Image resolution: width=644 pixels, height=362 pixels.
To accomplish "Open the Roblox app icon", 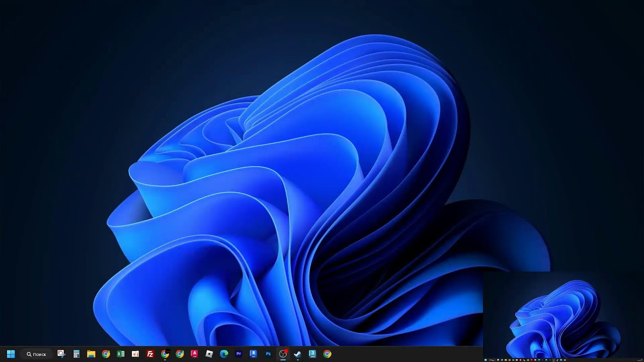I will click(209, 354).
